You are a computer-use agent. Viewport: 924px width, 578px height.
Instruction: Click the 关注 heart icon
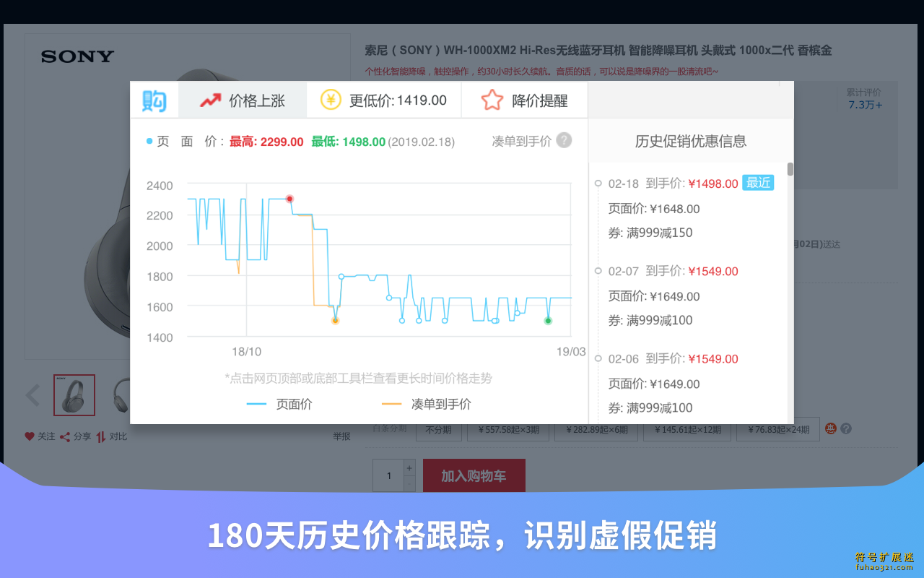pyautogui.click(x=30, y=436)
